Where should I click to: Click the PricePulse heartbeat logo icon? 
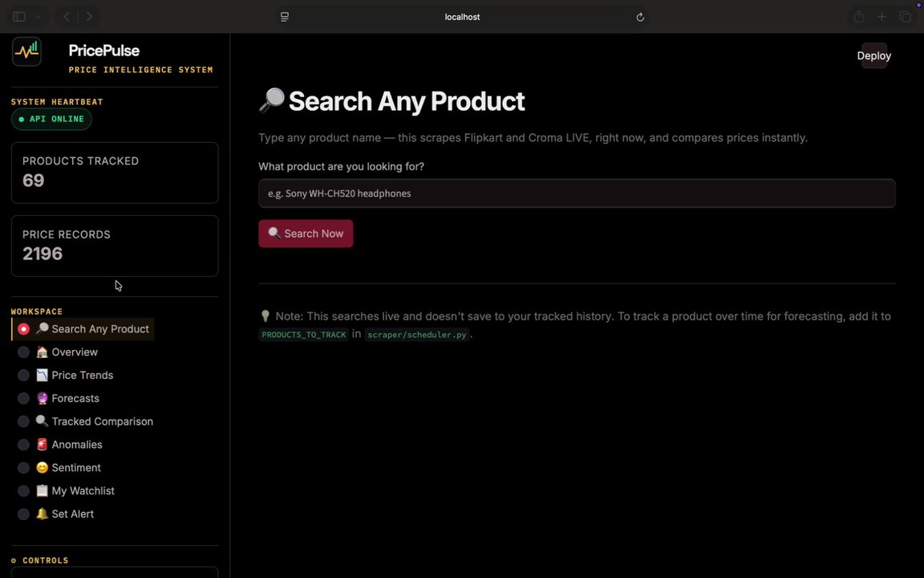tap(26, 51)
